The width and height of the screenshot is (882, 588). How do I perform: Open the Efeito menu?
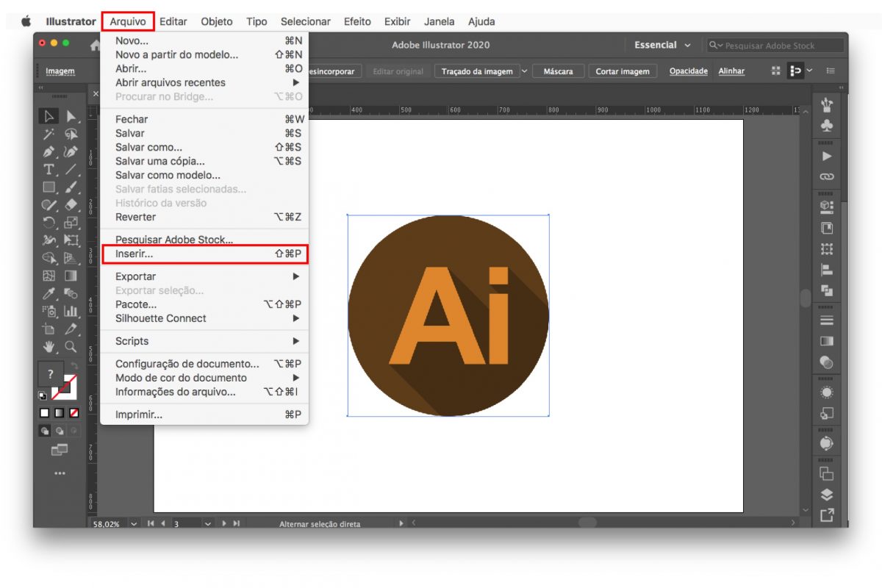pos(357,21)
